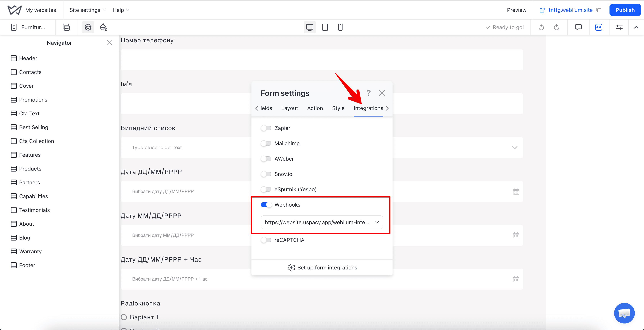Switch to the Style tab

[x=338, y=108]
